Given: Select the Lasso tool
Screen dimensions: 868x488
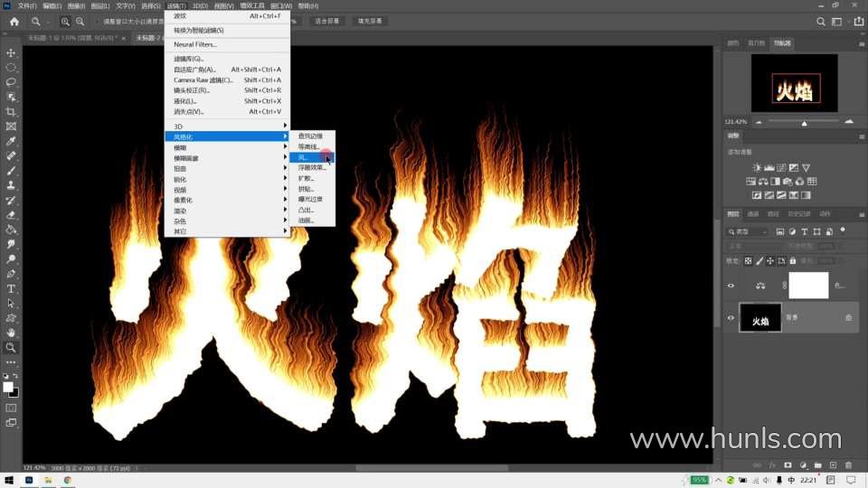Looking at the screenshot, I should tap(11, 82).
